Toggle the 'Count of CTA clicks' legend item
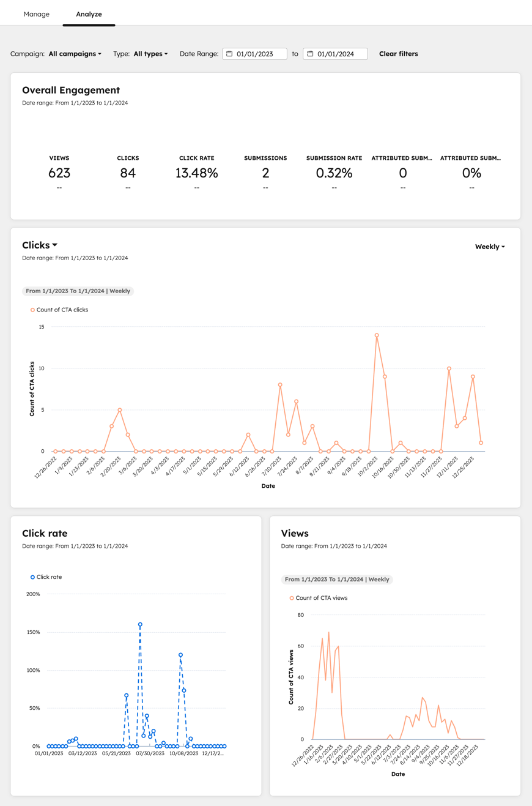This screenshot has width=532, height=806. [x=57, y=310]
